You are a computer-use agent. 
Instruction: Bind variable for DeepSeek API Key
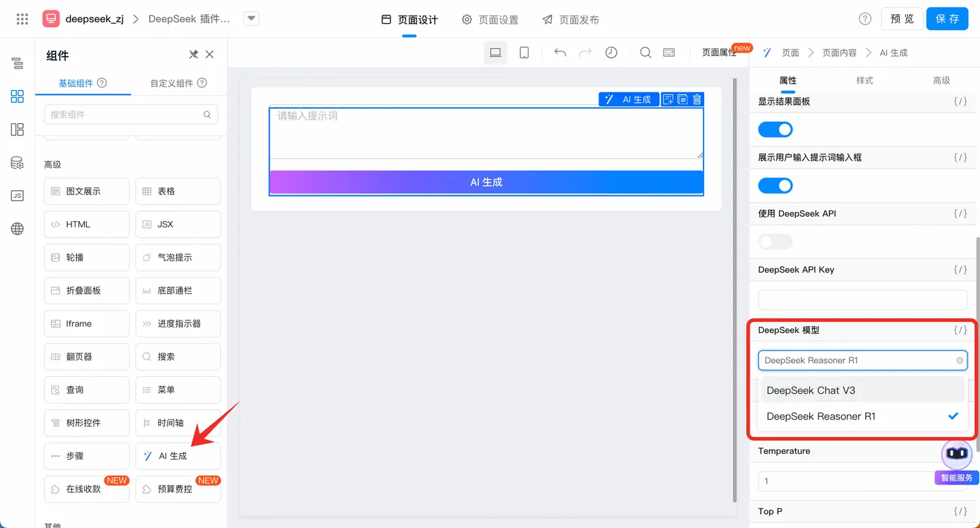coord(960,269)
